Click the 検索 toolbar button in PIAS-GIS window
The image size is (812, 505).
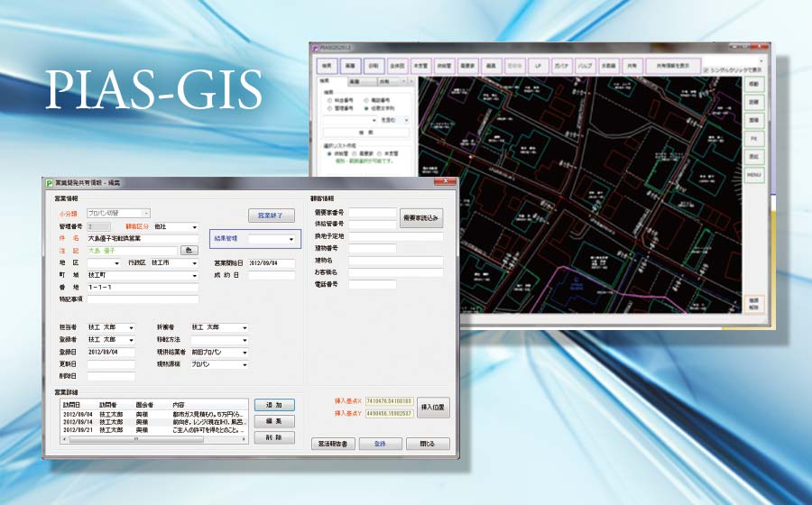click(328, 66)
